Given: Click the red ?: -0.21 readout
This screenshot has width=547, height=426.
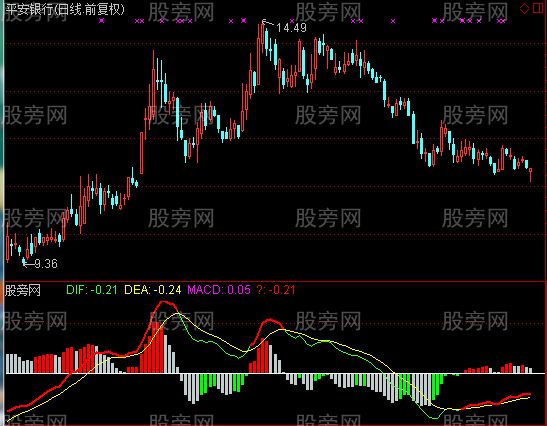Looking at the screenshot, I should point(276,290).
